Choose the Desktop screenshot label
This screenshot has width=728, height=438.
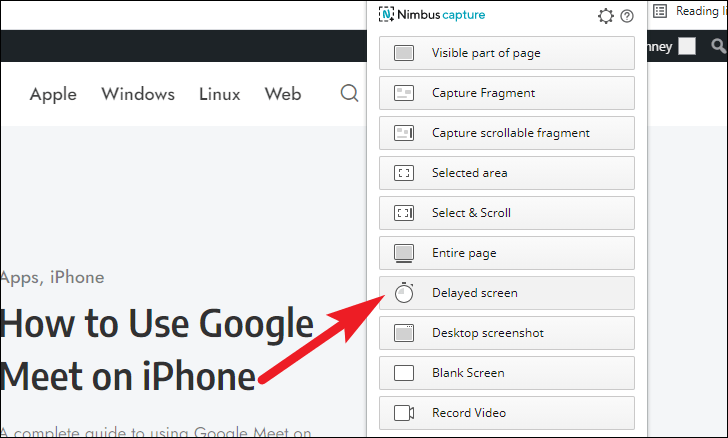tap(488, 333)
